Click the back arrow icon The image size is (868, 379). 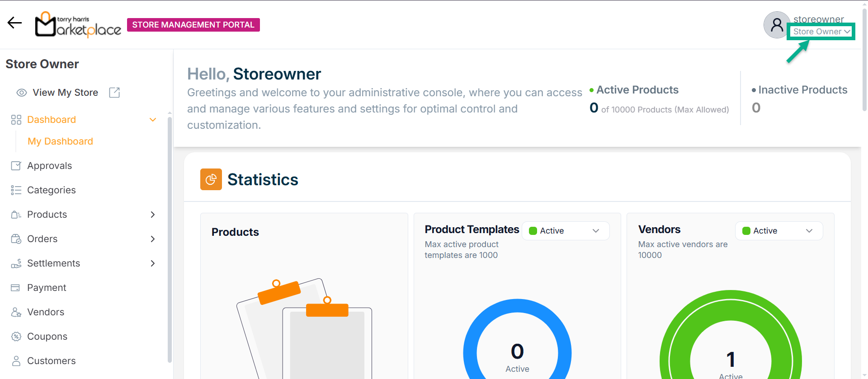click(x=14, y=23)
